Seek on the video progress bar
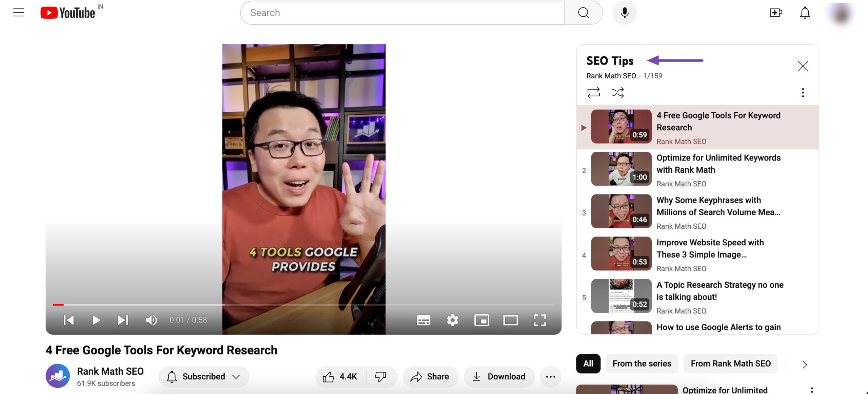868x394 pixels. (303, 304)
